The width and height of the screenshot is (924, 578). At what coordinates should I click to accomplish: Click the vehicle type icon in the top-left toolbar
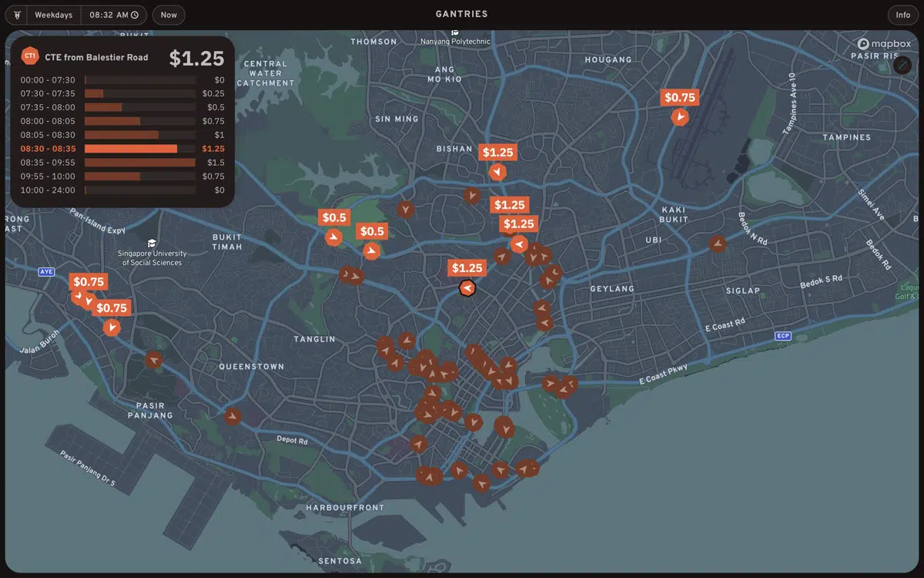17,15
